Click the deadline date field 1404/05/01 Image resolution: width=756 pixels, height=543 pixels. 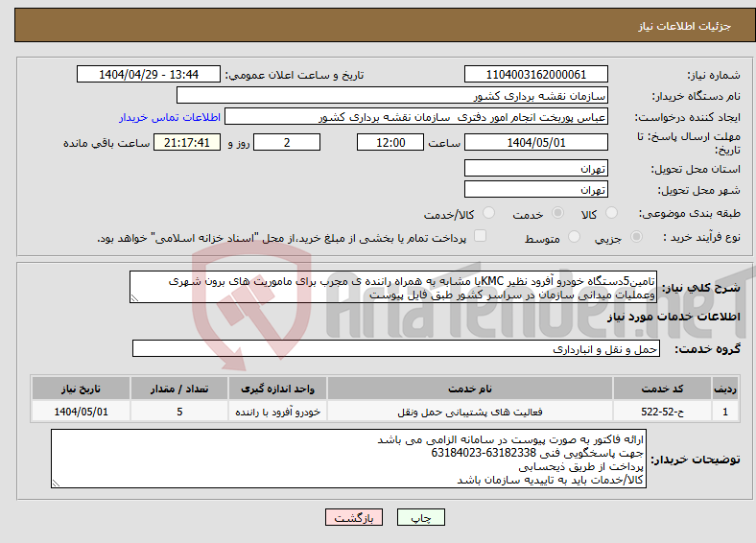535,142
